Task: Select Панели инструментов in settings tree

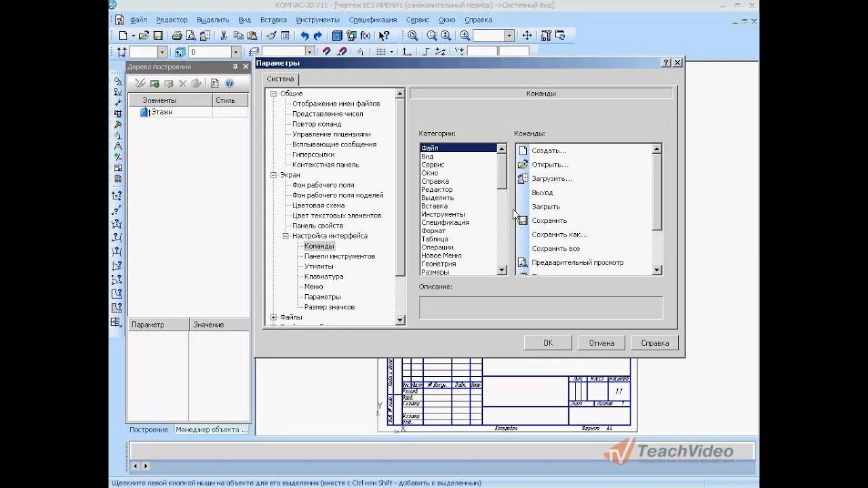Action: point(339,256)
